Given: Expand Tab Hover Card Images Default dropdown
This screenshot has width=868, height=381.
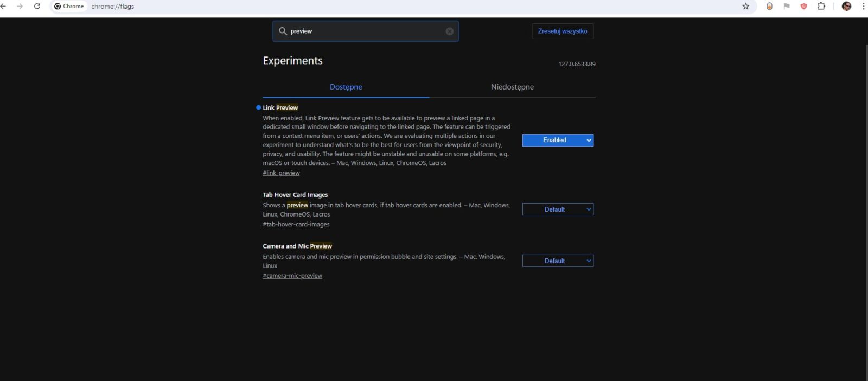Looking at the screenshot, I should click(x=557, y=209).
